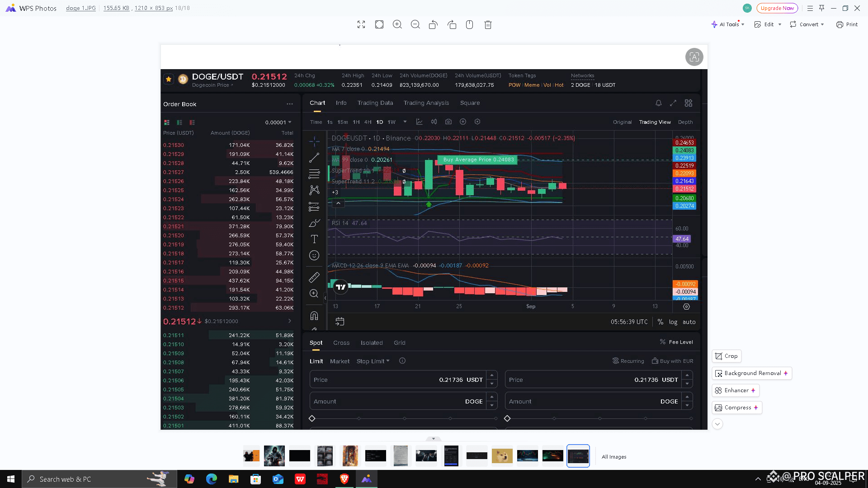868x488 pixels.
Task: Rotate the image counterclockwise
Action: coord(433,24)
